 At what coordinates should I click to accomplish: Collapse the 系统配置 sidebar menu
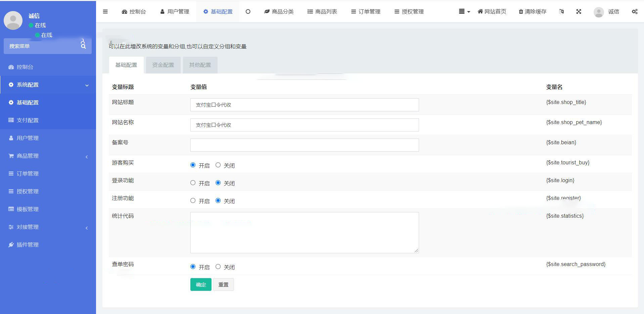coord(48,85)
